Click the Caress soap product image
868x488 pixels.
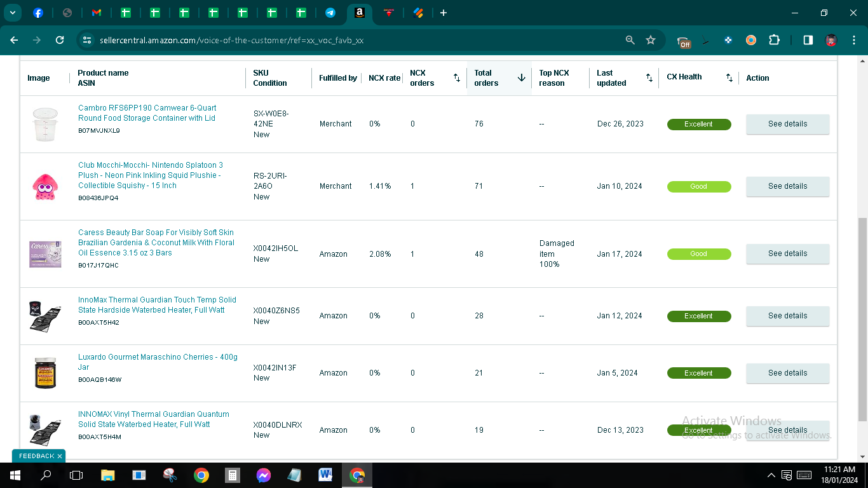45,254
